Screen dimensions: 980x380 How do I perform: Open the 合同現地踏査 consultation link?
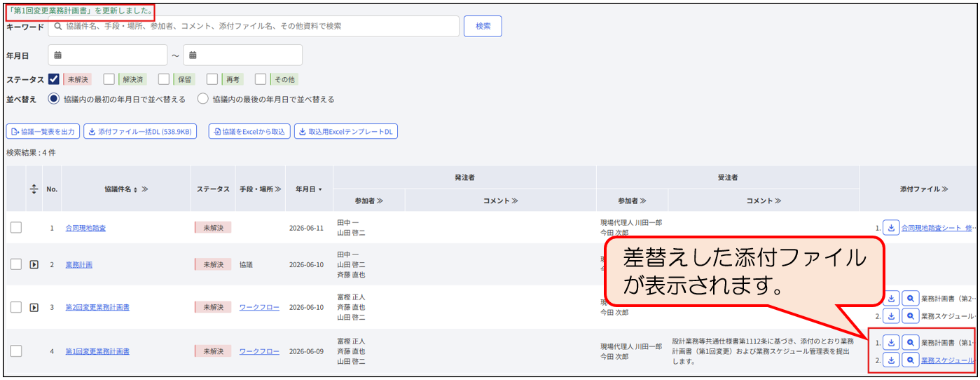[85, 228]
